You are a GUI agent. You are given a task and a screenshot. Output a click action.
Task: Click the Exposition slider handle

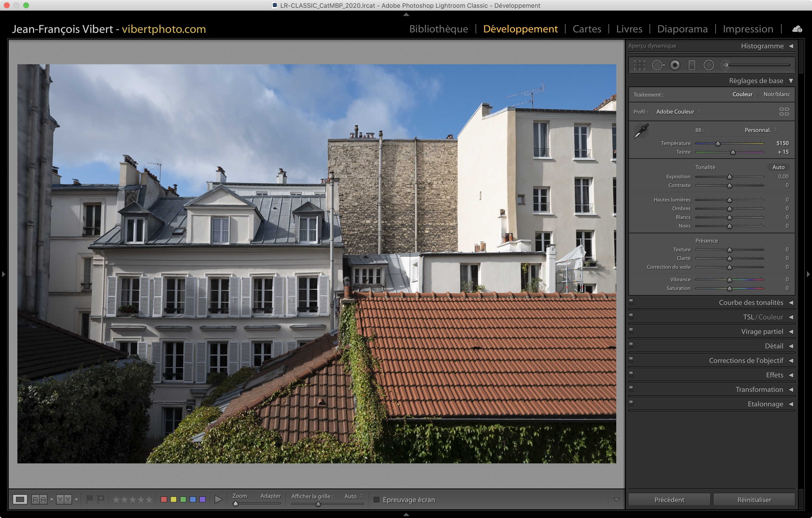click(729, 177)
